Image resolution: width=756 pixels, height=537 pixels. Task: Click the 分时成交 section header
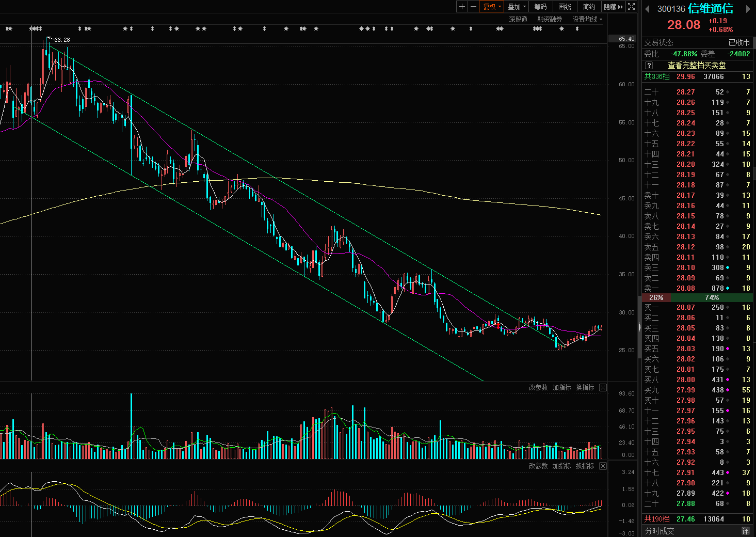coord(660,531)
